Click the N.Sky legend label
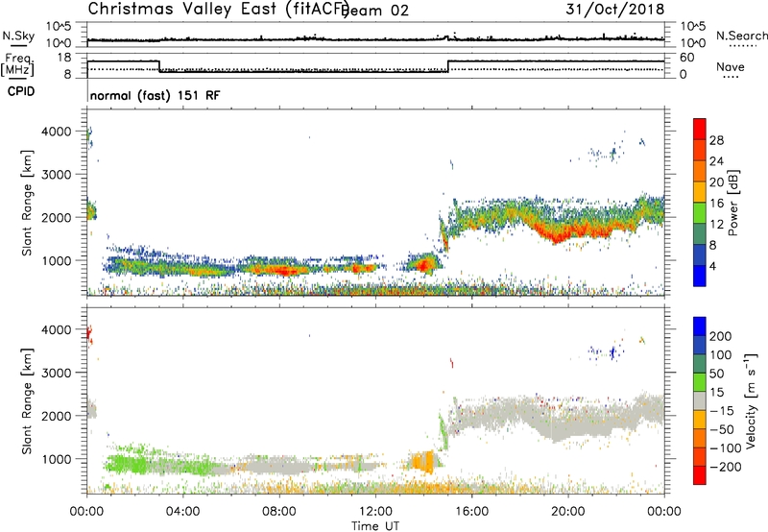The height and width of the screenshot is (532, 768). pos(18,36)
